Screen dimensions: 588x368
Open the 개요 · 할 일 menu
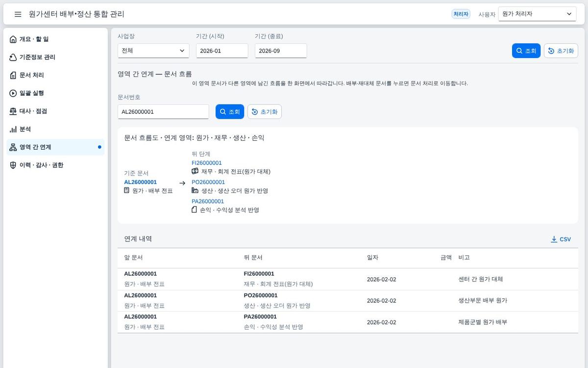pos(55,39)
